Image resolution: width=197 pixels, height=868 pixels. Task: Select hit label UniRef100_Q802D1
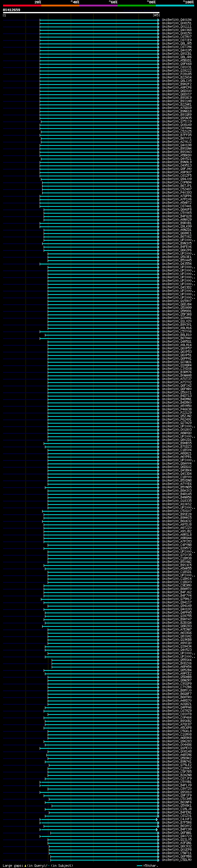click(x=176, y=439)
